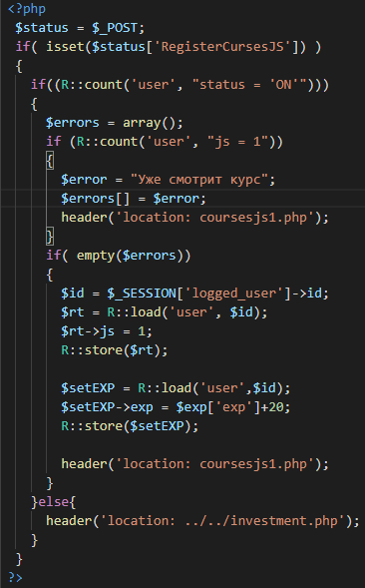
Task: Click 'R::store($setEXP);' line
Action: tap(130, 426)
